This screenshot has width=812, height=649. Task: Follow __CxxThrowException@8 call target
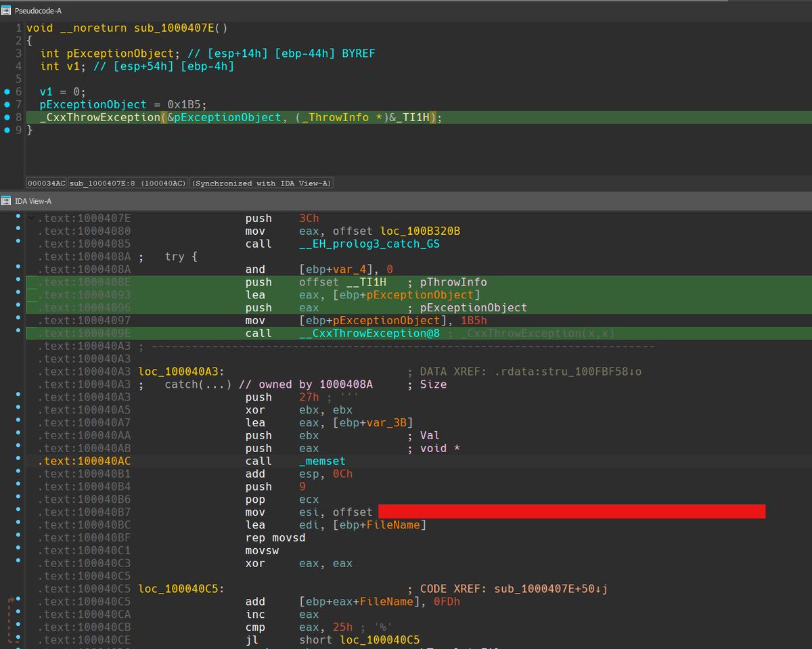[369, 333]
